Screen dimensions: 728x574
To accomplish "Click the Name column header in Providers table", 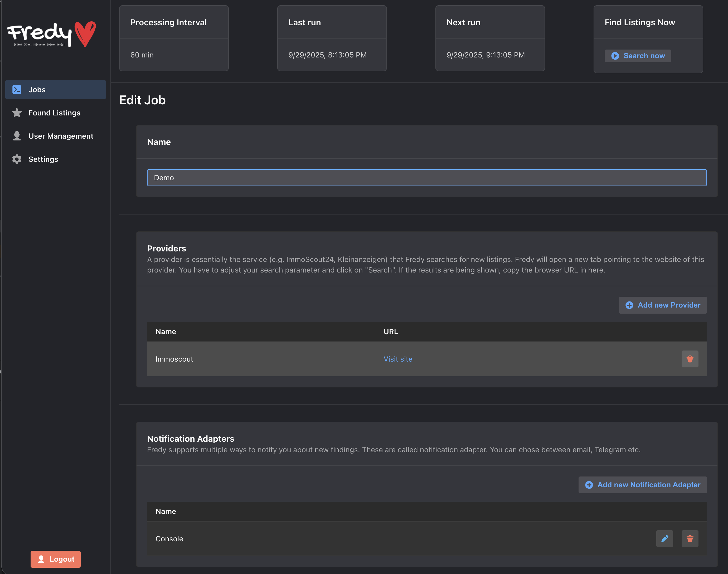I will point(166,332).
